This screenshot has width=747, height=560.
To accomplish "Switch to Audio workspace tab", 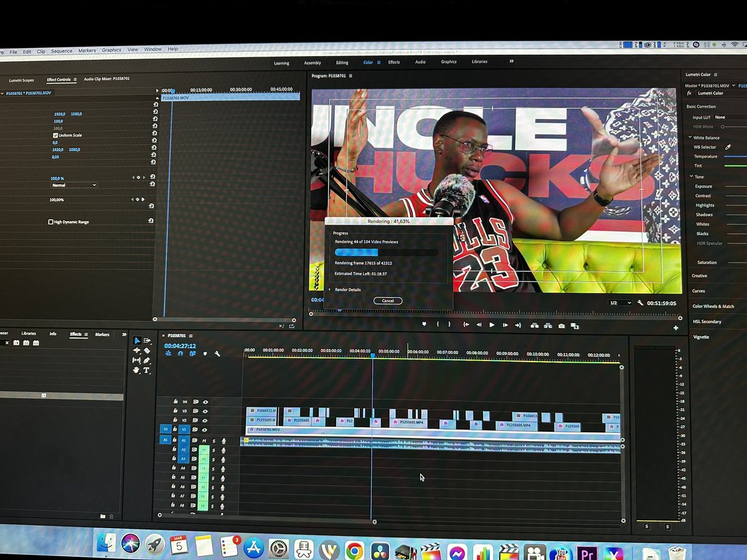I will coord(420,62).
